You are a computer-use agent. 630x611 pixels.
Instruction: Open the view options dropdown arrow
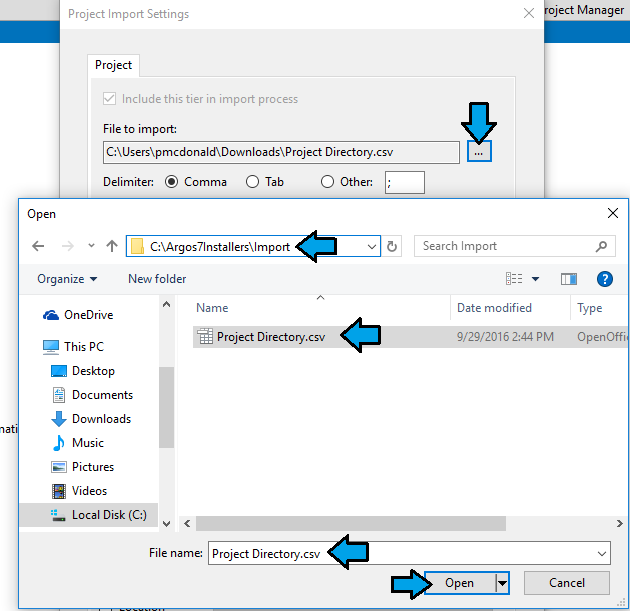[x=536, y=279]
